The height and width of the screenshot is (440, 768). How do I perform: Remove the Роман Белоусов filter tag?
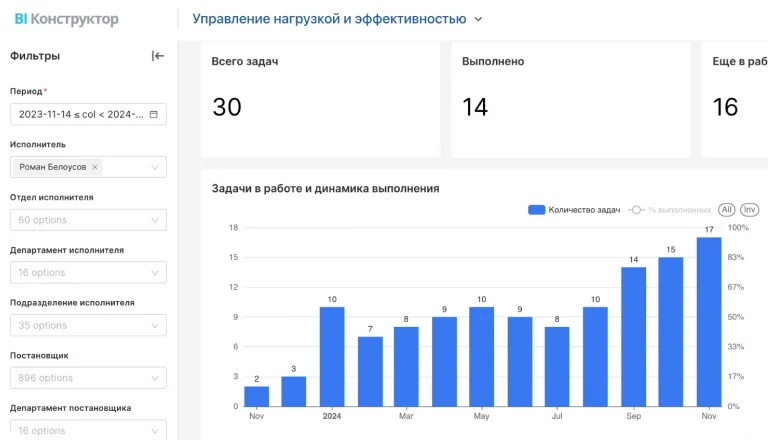[x=95, y=167]
